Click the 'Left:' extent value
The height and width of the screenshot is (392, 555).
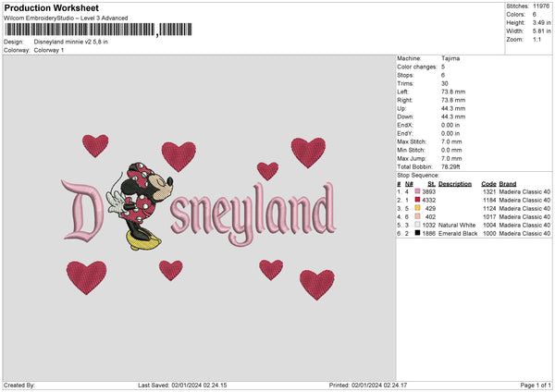pyautogui.click(x=453, y=92)
